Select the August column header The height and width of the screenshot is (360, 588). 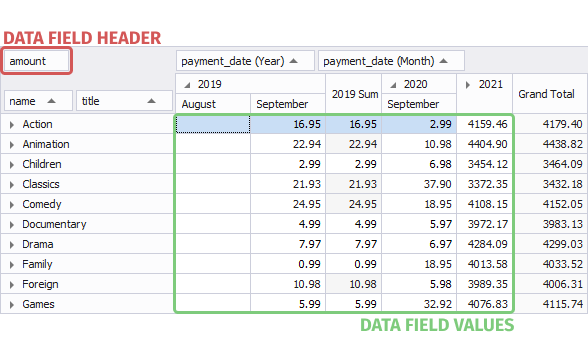213,104
